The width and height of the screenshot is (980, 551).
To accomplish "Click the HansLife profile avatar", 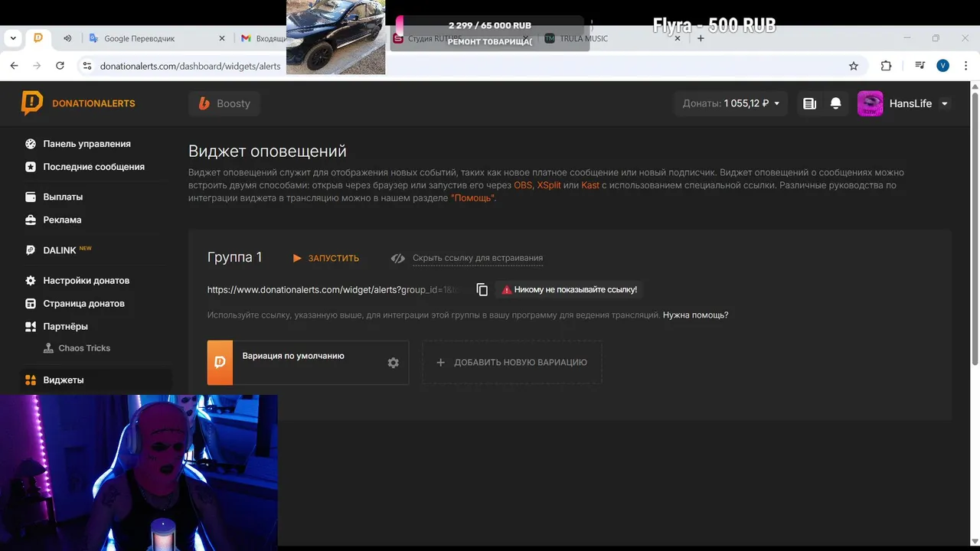I will pyautogui.click(x=871, y=103).
